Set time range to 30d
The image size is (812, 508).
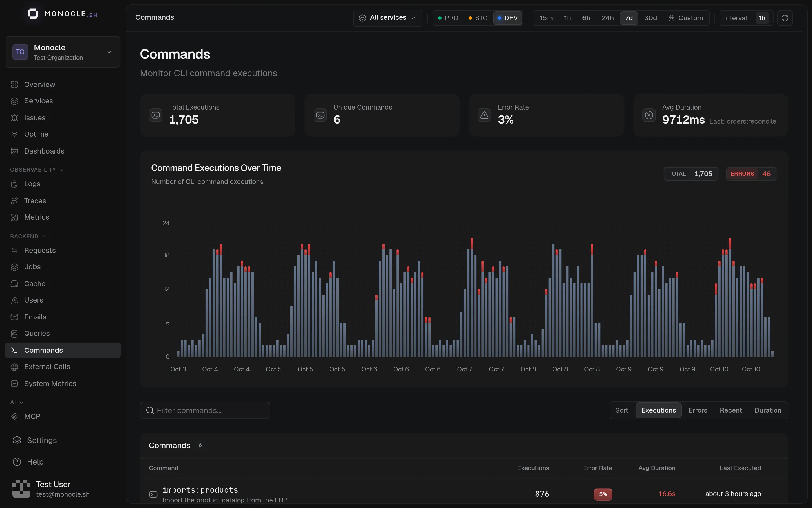650,18
